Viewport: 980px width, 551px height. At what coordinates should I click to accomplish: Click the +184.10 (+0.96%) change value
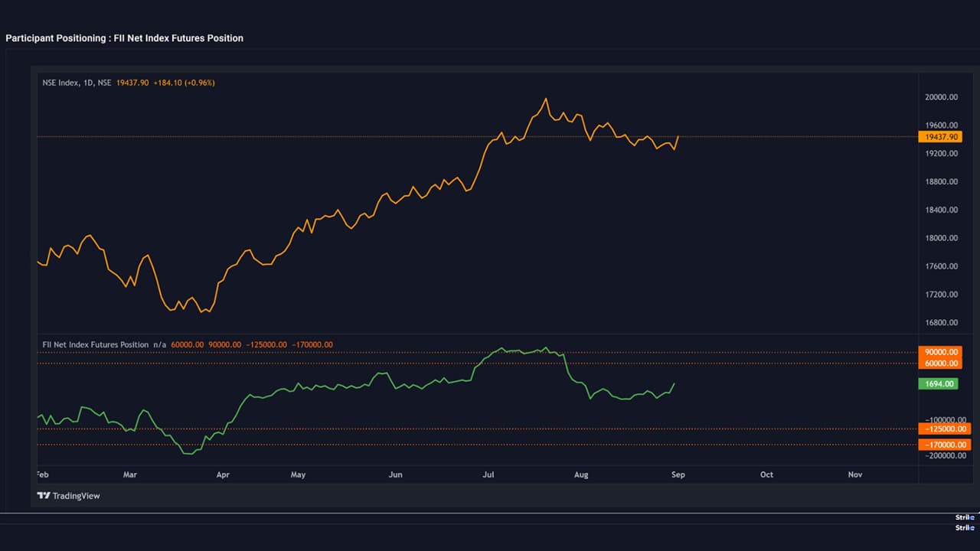(184, 83)
